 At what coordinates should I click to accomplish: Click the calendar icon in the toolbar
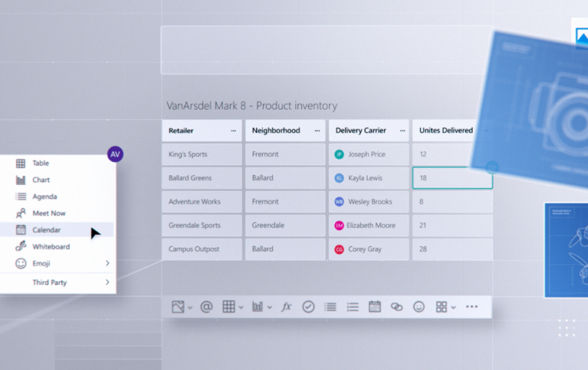374,306
